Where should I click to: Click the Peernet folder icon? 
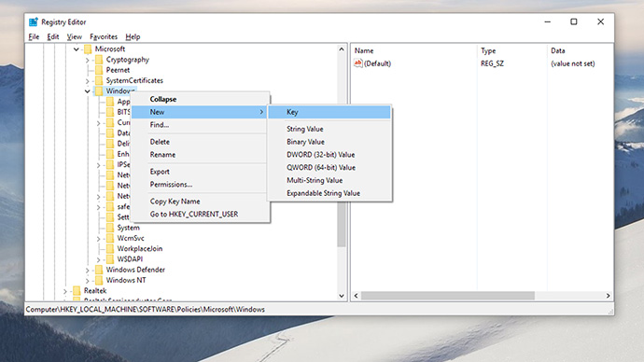(99, 70)
